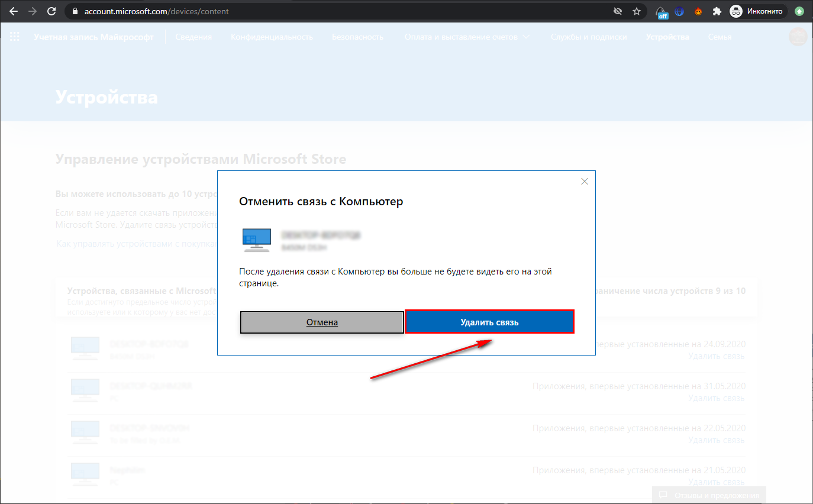Click the Инкогнито profile indicator
Screen dimensions: 813x504
coord(758,11)
